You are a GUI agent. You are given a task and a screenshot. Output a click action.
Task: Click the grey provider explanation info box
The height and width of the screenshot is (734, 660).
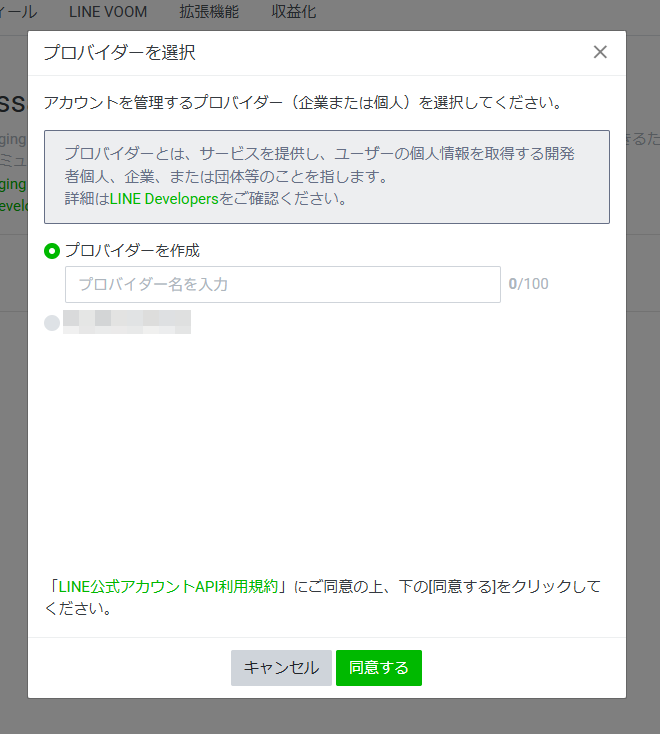click(x=326, y=176)
